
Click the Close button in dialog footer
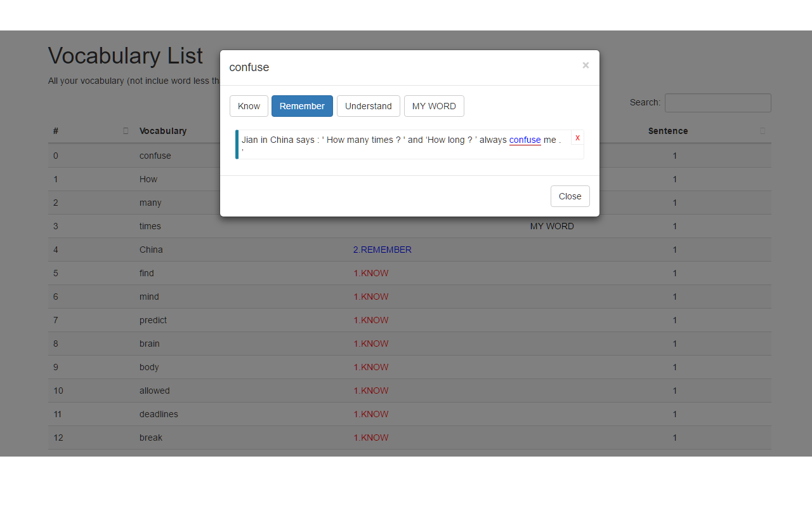[570, 196]
